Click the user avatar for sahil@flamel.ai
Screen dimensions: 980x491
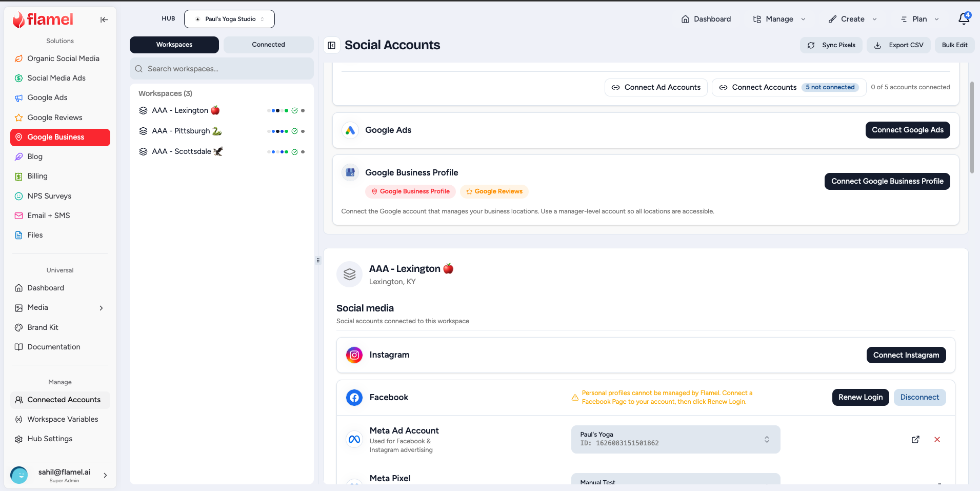[x=19, y=475]
